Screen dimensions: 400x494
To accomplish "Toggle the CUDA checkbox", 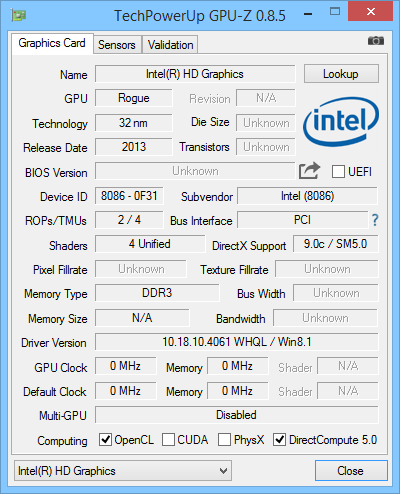I will coord(168,440).
